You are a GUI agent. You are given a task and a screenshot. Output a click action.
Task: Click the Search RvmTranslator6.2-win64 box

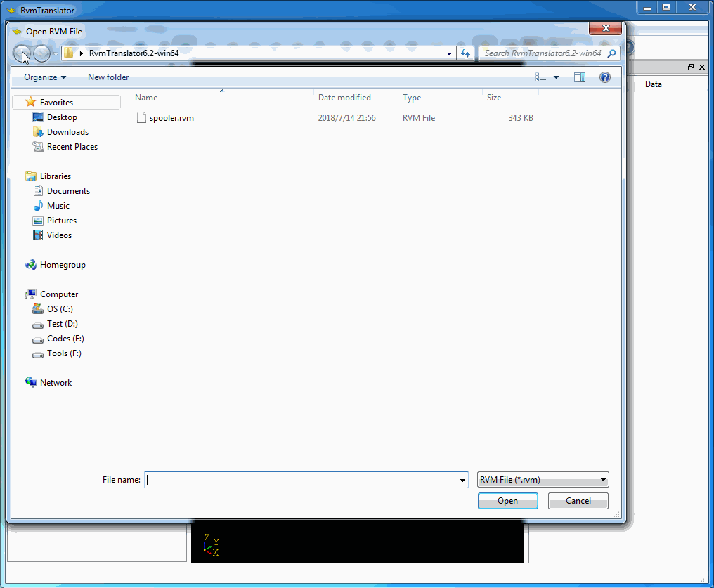[x=543, y=53]
